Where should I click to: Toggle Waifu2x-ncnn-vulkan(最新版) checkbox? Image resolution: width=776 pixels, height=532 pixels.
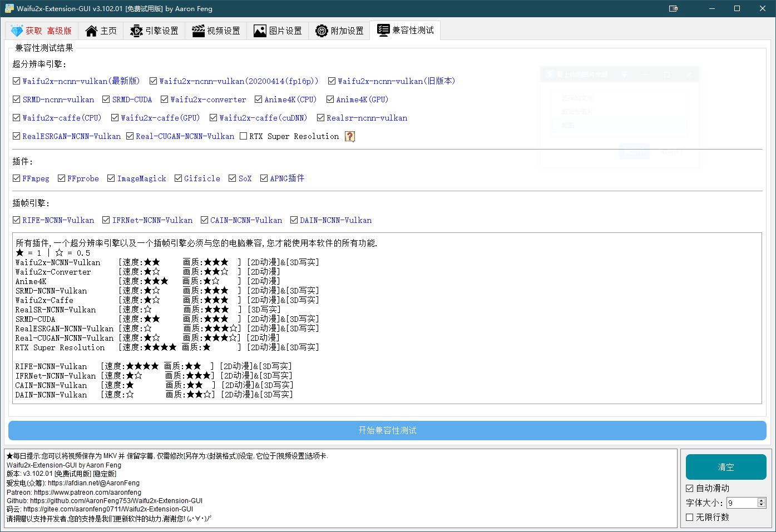click(17, 81)
